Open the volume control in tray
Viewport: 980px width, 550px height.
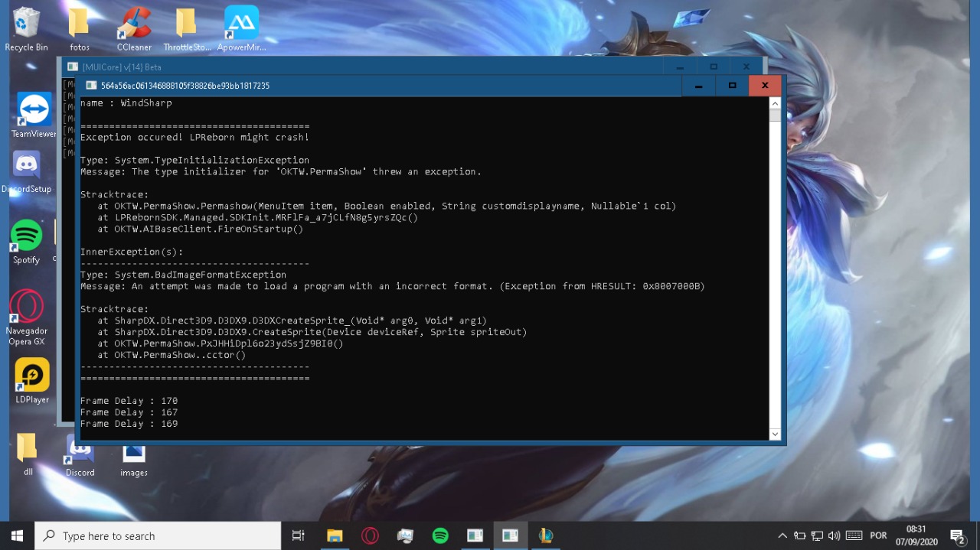(x=834, y=535)
